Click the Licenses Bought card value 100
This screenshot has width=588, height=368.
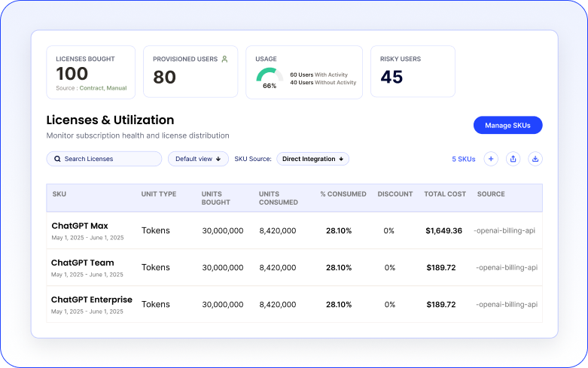tap(72, 74)
